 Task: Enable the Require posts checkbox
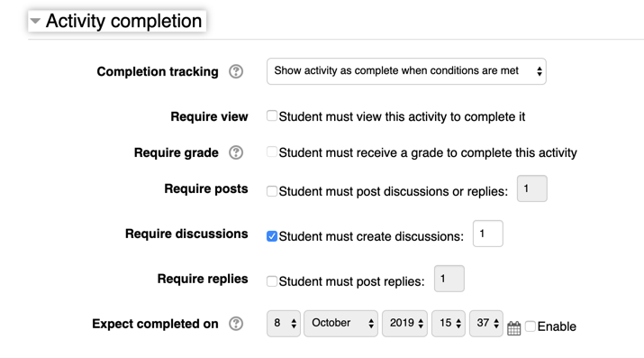[x=272, y=191]
